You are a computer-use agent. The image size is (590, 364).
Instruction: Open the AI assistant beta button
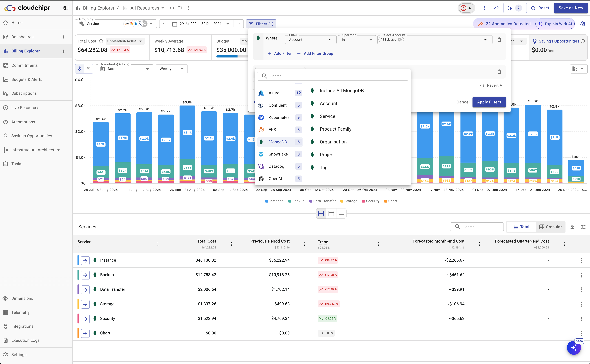574,348
